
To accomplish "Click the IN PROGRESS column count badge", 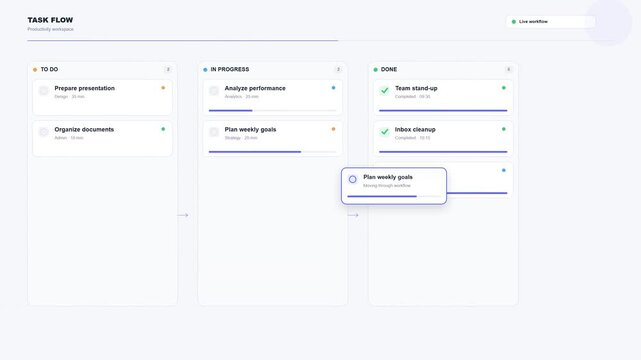I will click(x=338, y=69).
